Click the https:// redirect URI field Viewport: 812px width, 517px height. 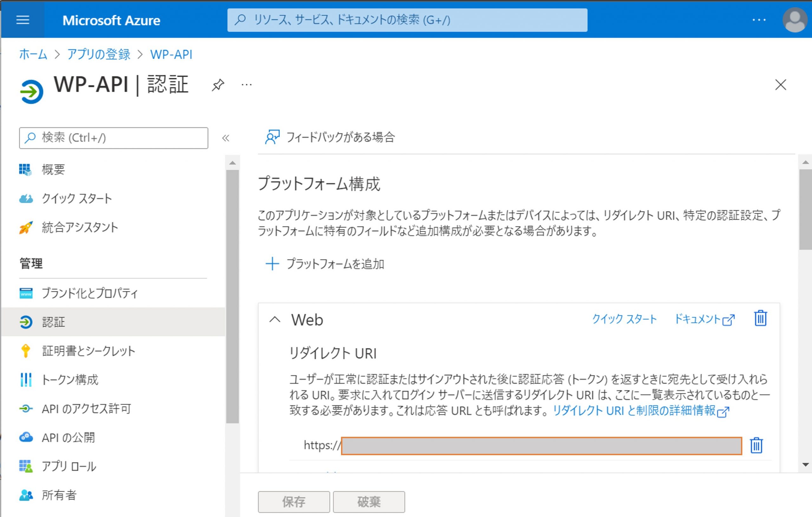tap(523, 446)
